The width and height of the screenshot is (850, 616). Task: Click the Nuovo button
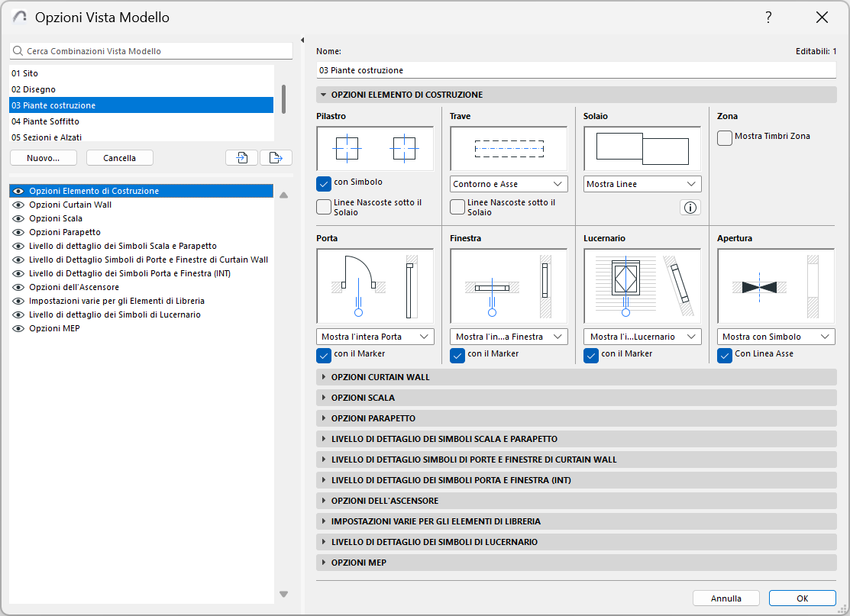(x=43, y=157)
